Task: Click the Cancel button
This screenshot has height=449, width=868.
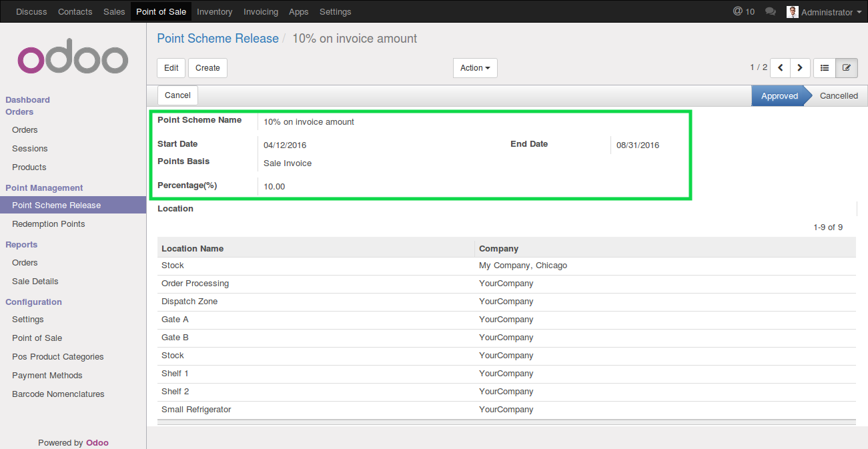Action: (x=177, y=95)
